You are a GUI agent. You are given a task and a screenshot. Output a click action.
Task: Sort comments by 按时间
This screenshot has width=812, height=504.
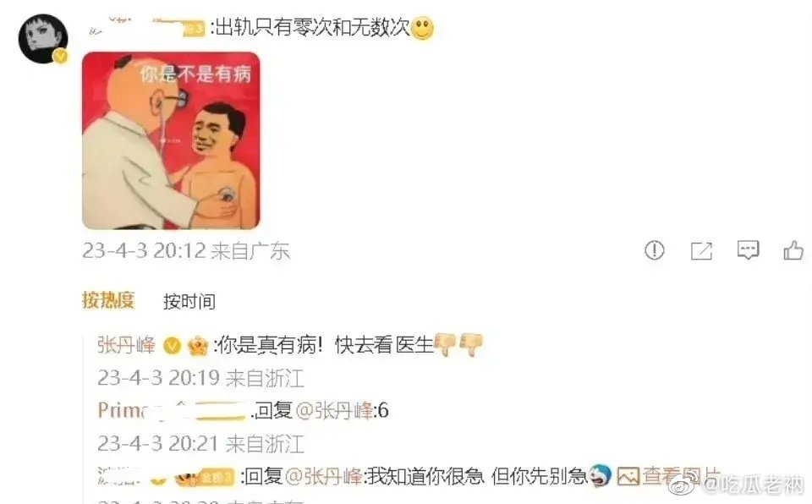[x=189, y=301]
